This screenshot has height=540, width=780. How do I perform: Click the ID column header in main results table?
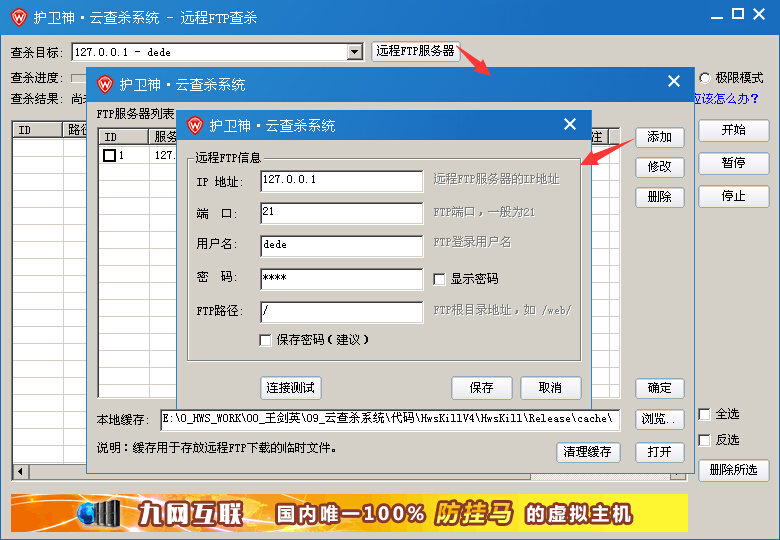coord(37,130)
